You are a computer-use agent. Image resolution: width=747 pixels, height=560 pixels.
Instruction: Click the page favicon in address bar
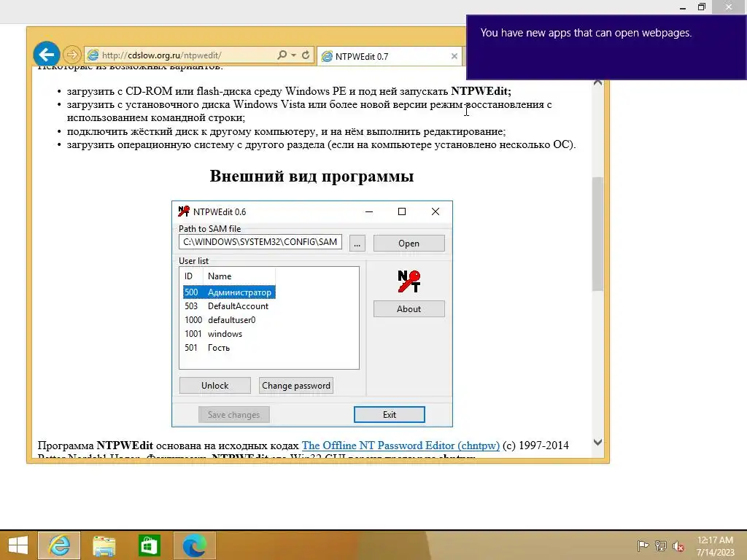pyautogui.click(x=93, y=55)
